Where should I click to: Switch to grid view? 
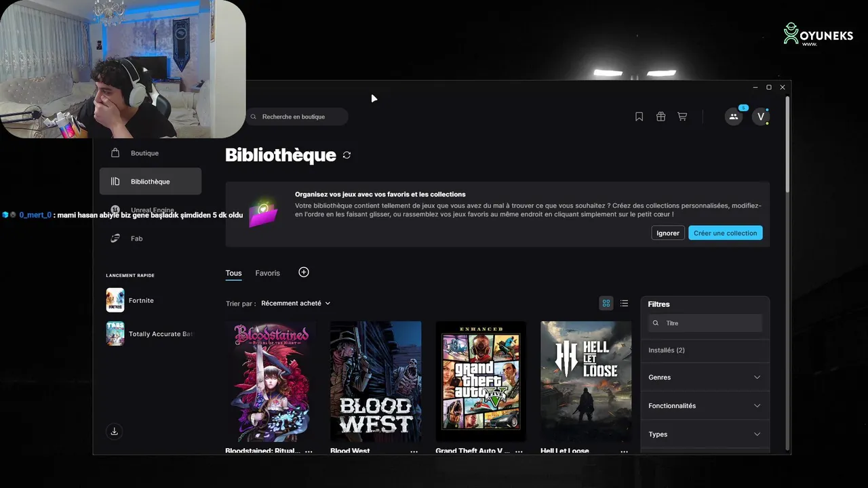pyautogui.click(x=606, y=304)
